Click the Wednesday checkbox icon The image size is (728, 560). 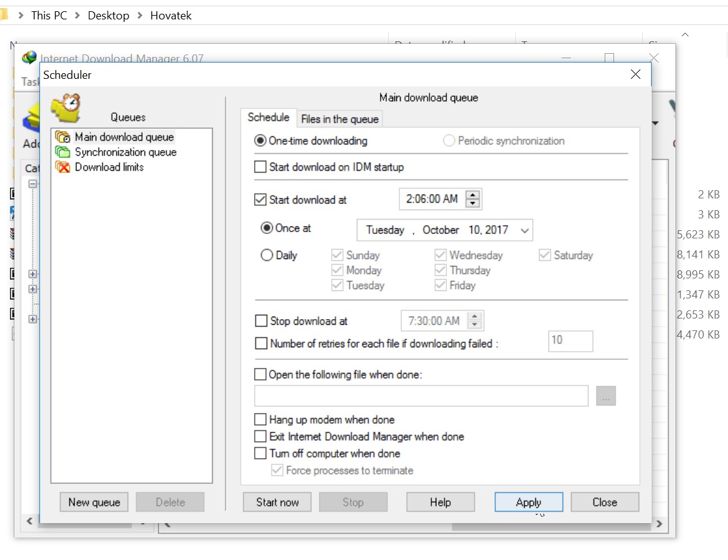[441, 255]
